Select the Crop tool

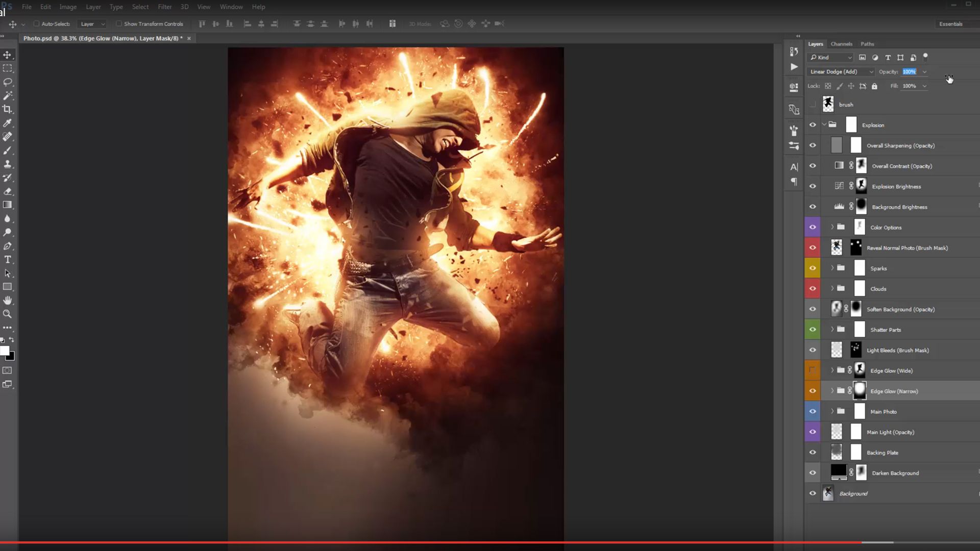coord(8,109)
